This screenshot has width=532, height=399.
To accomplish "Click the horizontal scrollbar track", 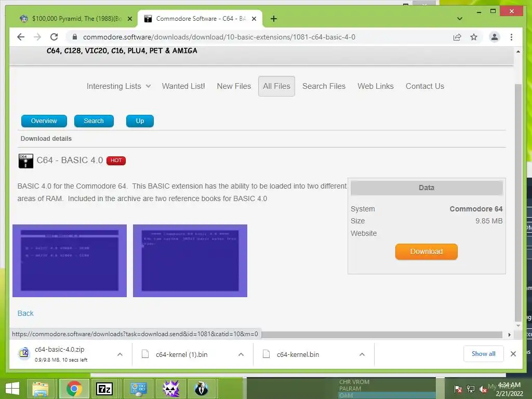I will [x=382, y=335].
